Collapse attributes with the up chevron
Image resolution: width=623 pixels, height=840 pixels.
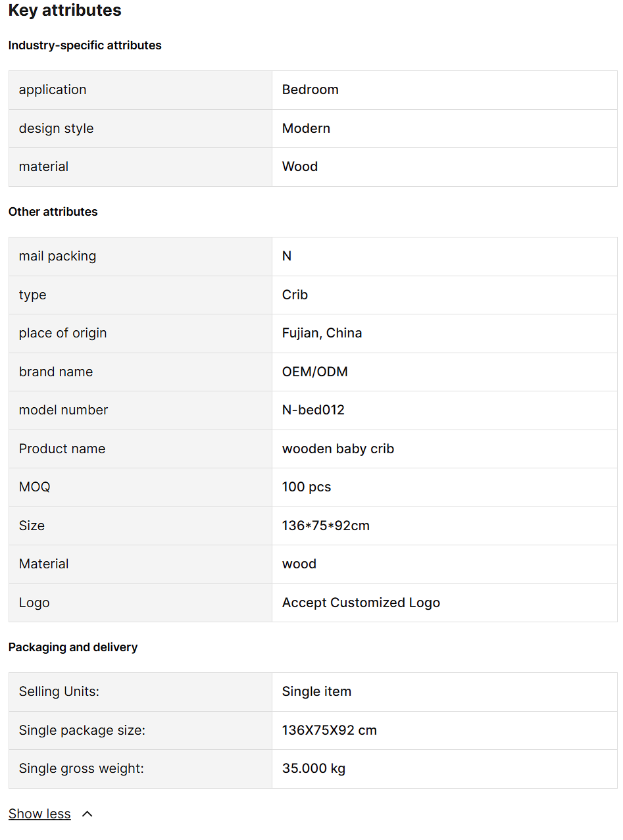87,814
